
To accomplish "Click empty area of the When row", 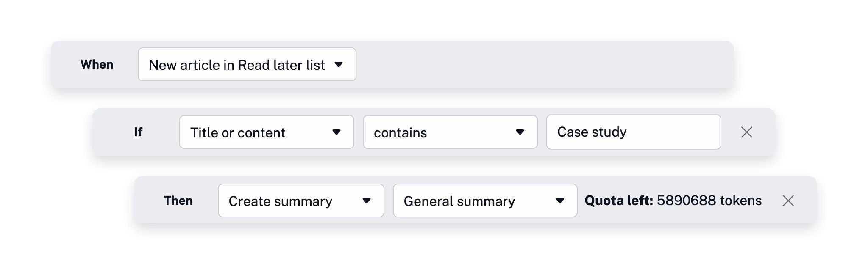I will pos(542,64).
